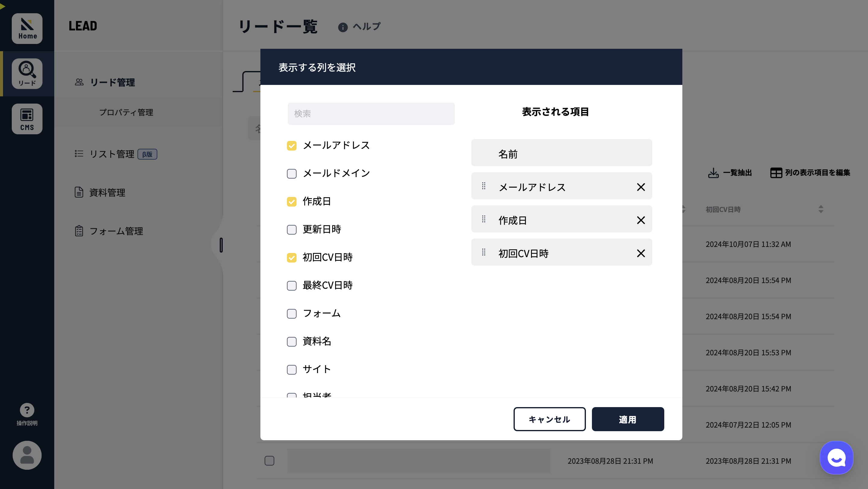
Task: Click the 2024年10月07日 11:32 AM cell
Action: point(748,244)
